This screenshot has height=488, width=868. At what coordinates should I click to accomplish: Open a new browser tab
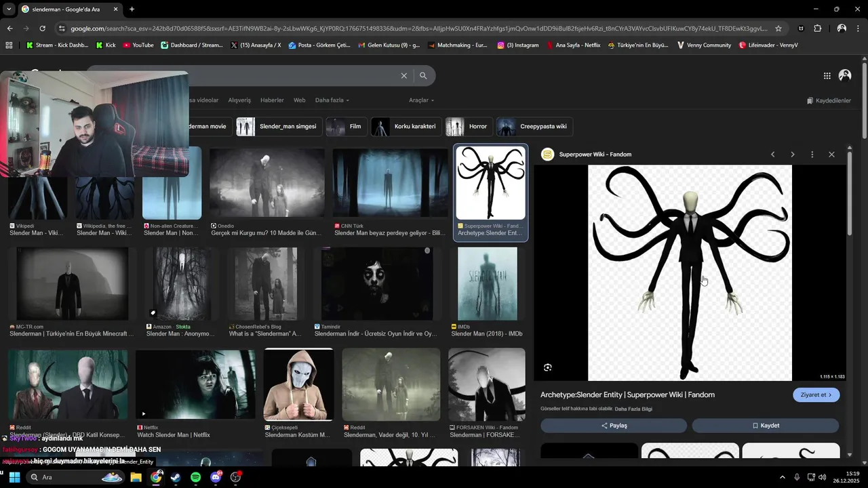(132, 9)
